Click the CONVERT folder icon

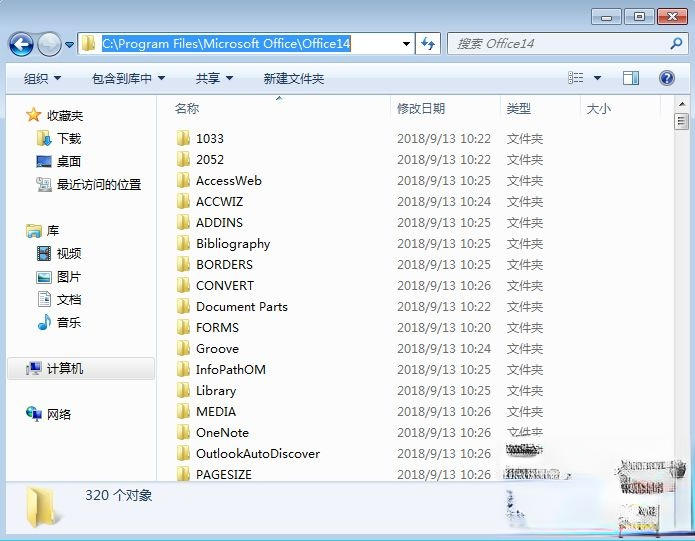coord(183,285)
